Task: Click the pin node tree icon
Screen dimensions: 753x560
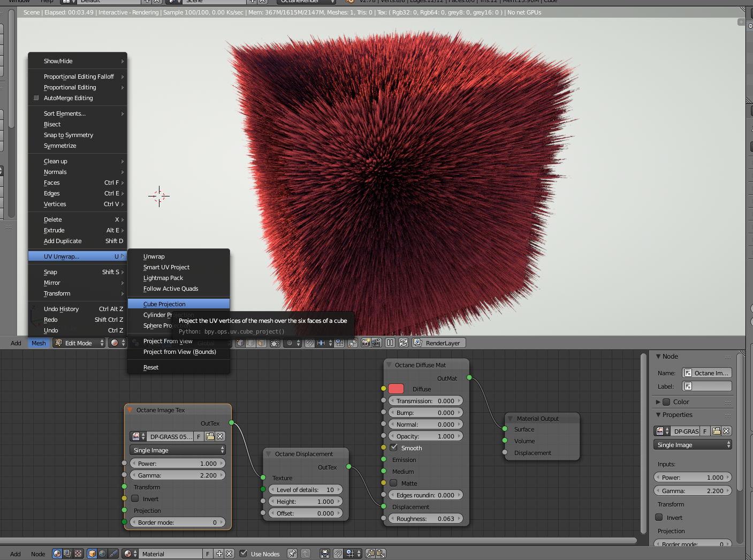Action: (292, 554)
